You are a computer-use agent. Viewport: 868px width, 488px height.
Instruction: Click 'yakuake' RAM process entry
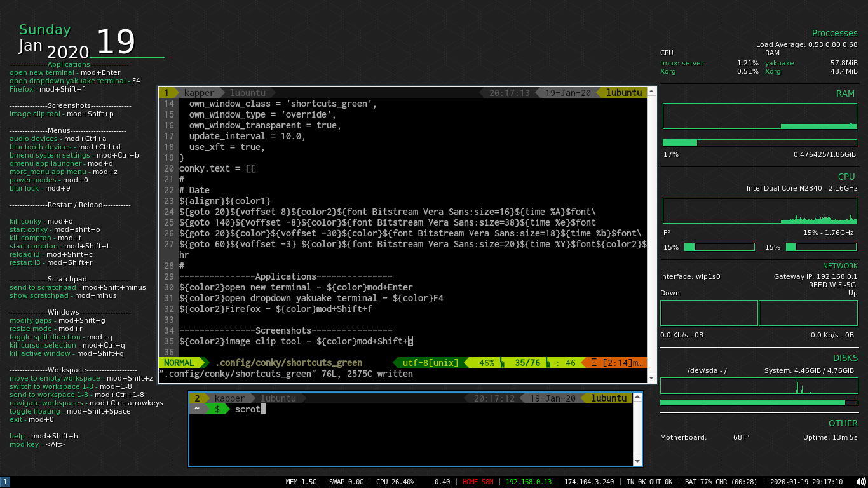pyautogui.click(x=779, y=63)
